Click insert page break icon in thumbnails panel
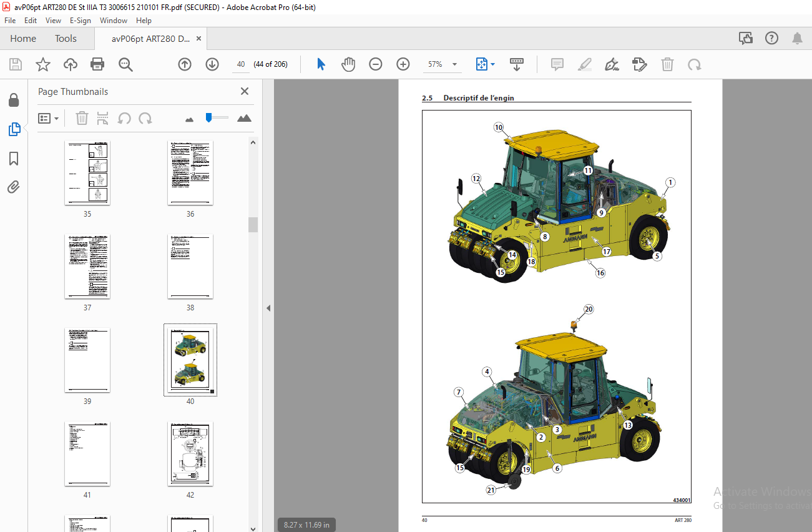 (103, 118)
